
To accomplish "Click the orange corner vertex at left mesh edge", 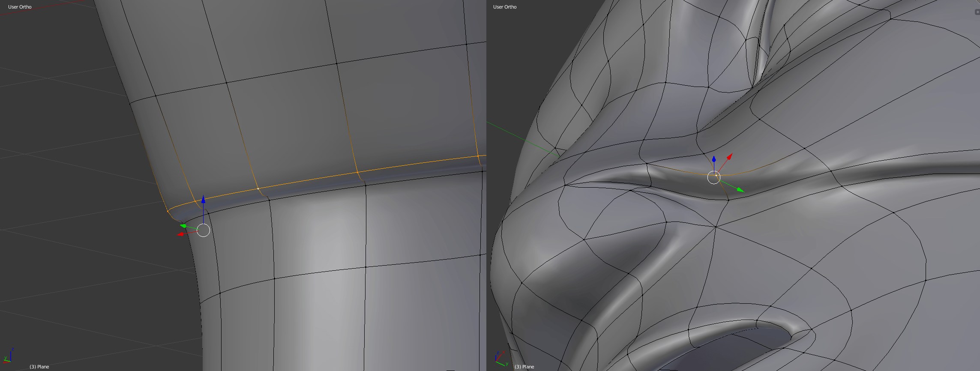I will 168,211.
